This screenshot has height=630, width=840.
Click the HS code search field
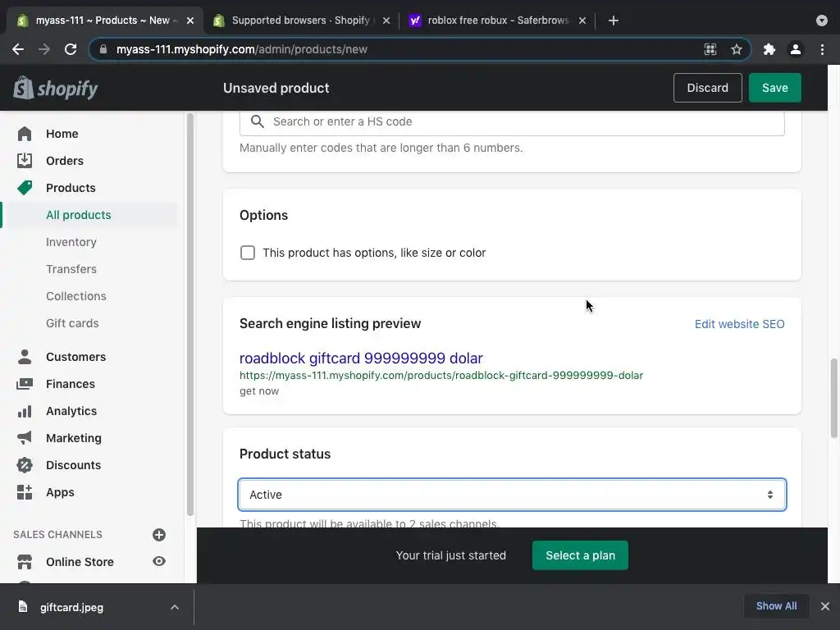tap(525, 121)
